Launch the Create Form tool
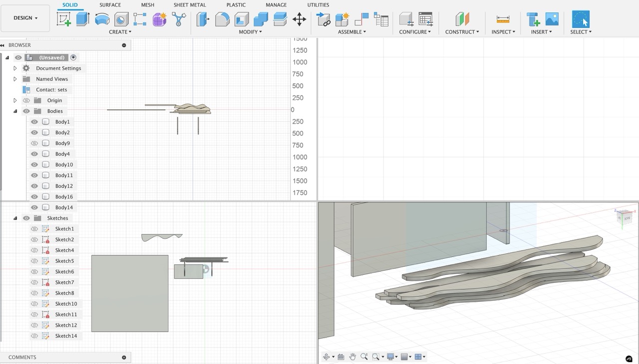Viewport: 639px width, 364px height. click(x=159, y=19)
